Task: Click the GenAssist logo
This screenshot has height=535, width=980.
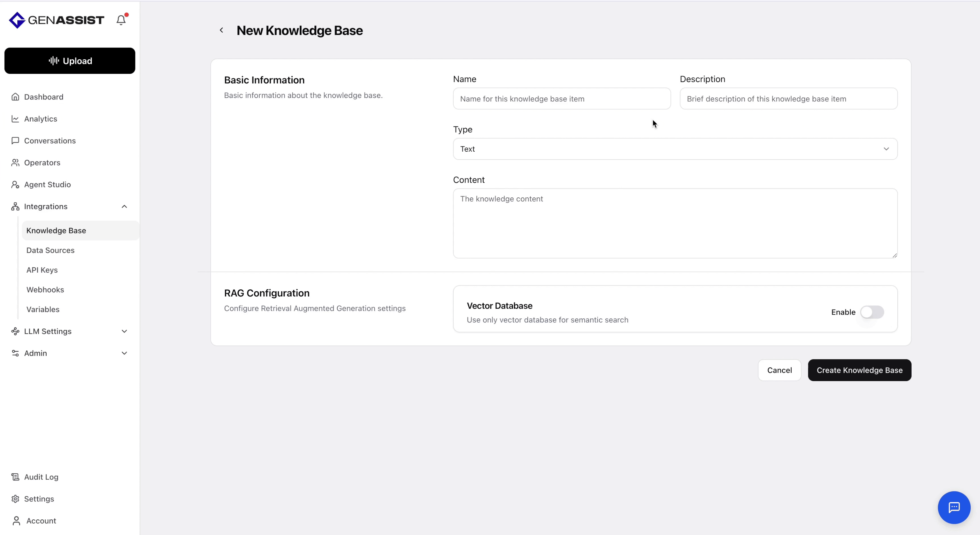Action: pyautogui.click(x=56, y=20)
